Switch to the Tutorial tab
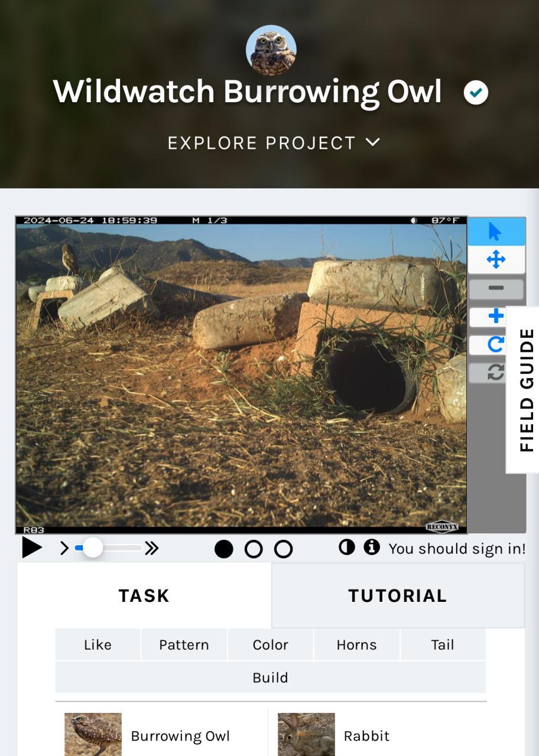Viewport: 539px width, 756px height. tap(398, 595)
